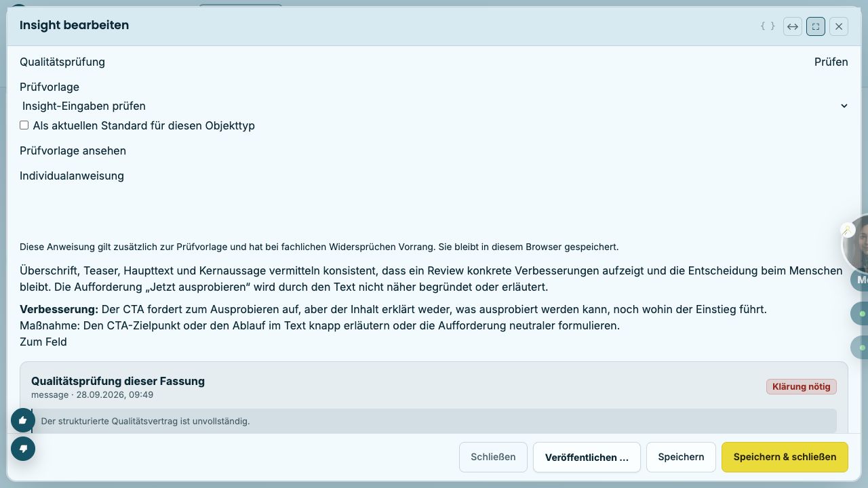Open the Veröffentlichen … options

(x=587, y=457)
